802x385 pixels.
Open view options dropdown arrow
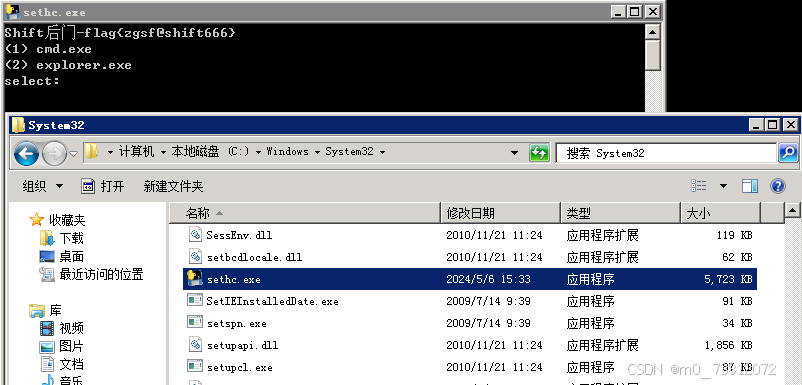click(x=723, y=186)
